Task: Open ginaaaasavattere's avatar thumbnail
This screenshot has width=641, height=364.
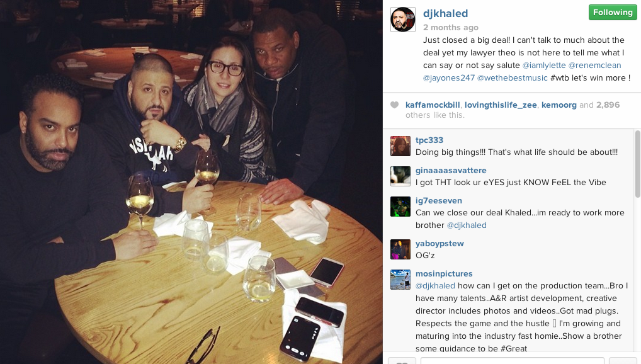Action: coord(400,176)
